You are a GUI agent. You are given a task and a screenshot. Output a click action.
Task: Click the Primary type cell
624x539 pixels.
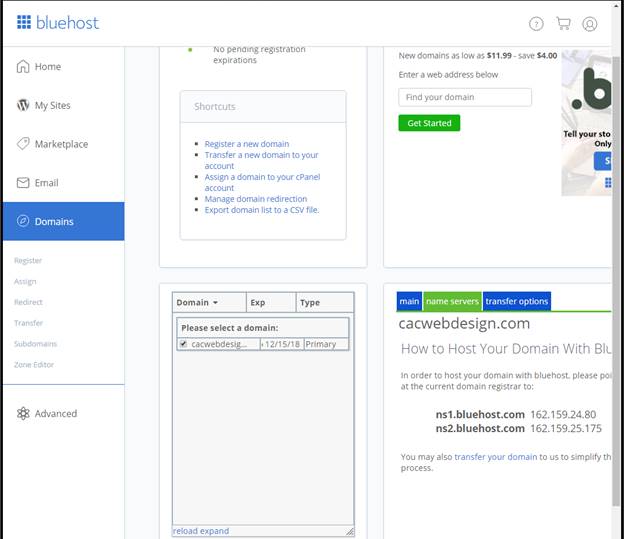pos(326,344)
